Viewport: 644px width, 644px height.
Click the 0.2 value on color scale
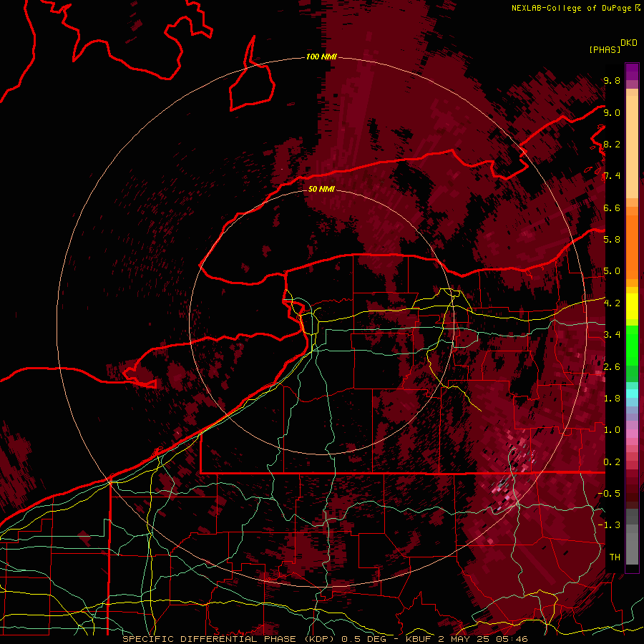click(612, 462)
